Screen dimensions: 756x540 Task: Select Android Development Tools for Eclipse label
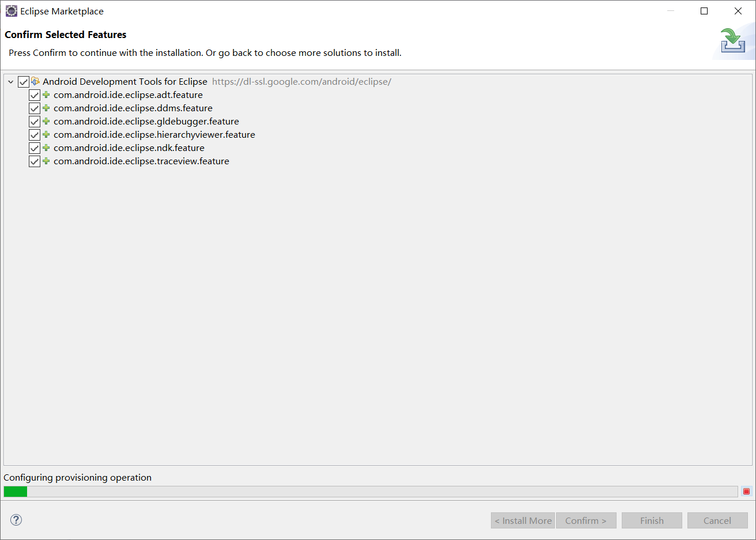pos(125,81)
